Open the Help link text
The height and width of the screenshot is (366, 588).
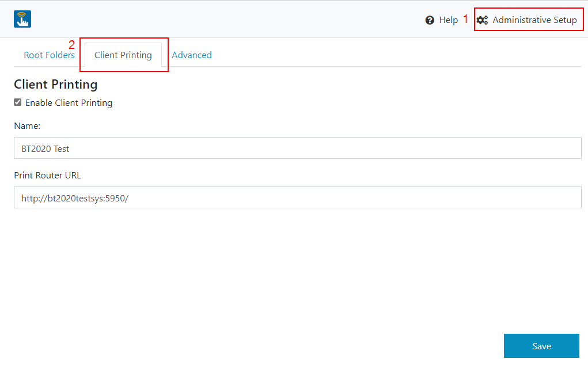[x=449, y=20]
